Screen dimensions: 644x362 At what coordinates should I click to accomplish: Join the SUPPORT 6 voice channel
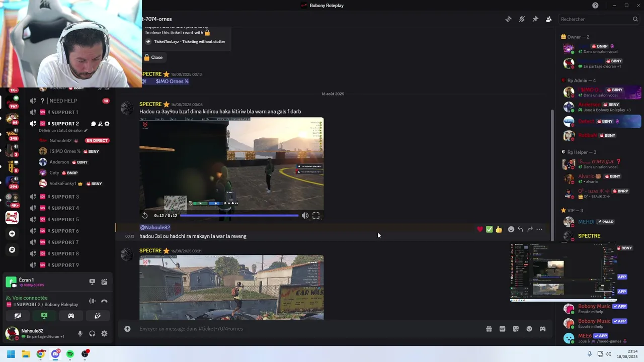[70, 231]
